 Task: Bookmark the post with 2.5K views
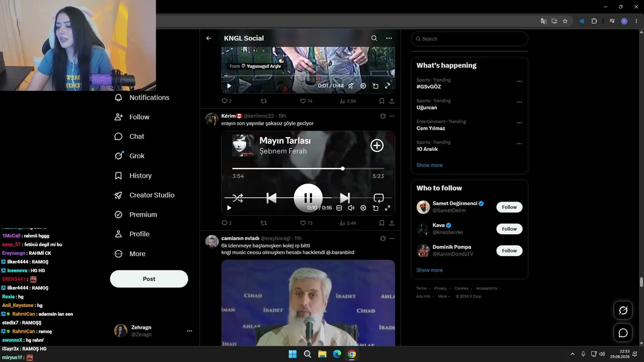(x=382, y=101)
